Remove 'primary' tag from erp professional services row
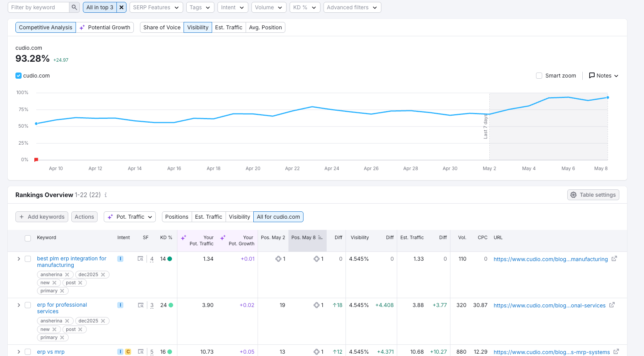 62,337
